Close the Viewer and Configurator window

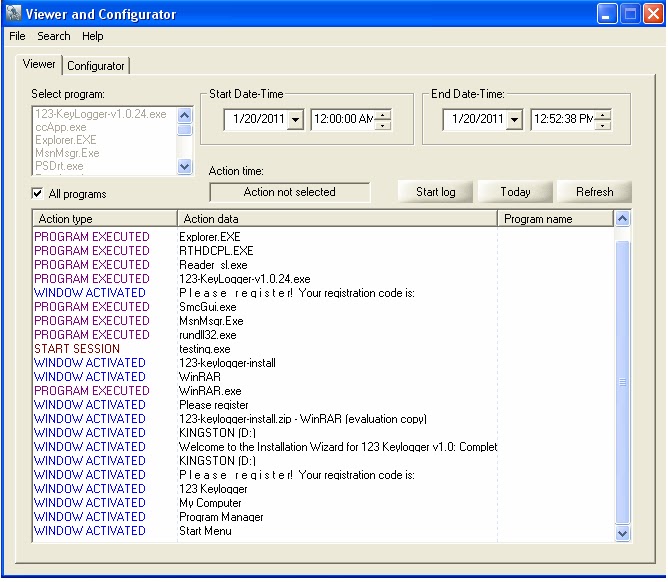tap(653, 14)
